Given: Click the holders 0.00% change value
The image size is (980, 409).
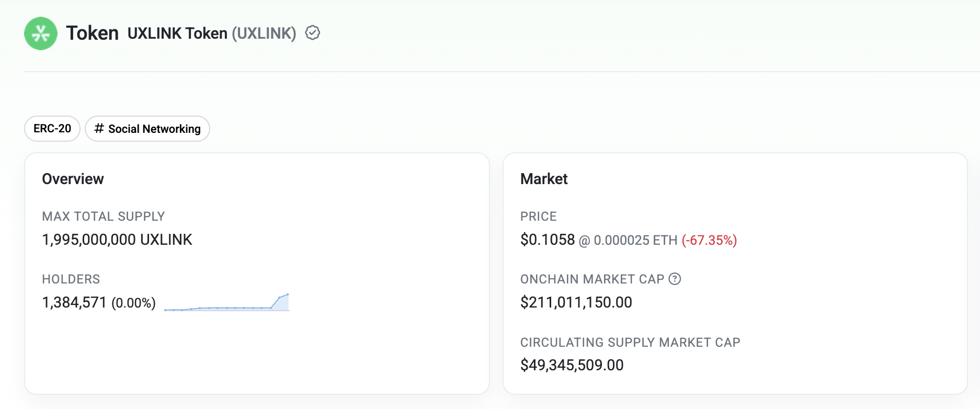Looking at the screenshot, I should pyautogui.click(x=134, y=303).
